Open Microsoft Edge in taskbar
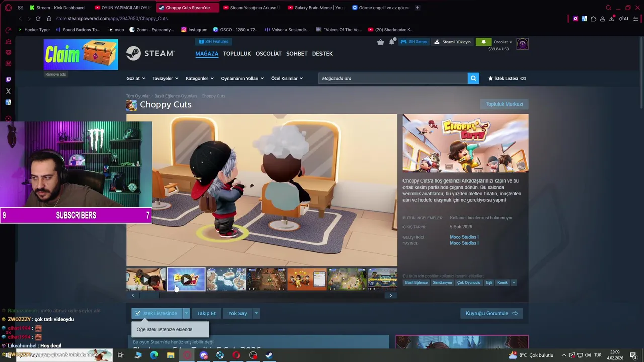The width and height of the screenshot is (644, 362). [x=154, y=355]
